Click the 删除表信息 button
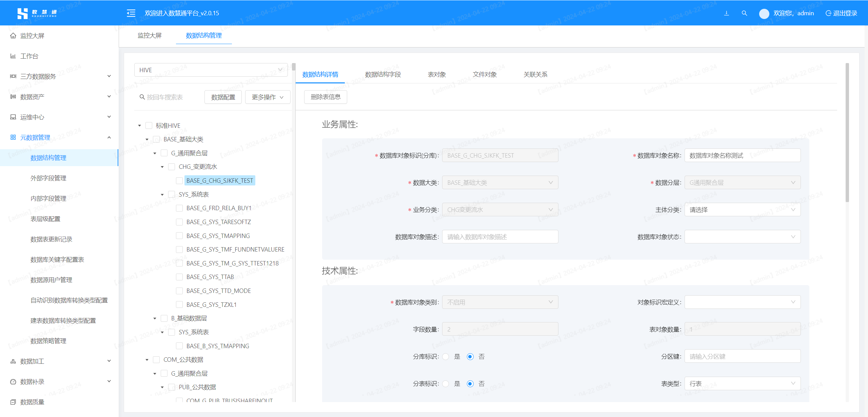Screen dimensions: 868x417 click(x=325, y=97)
